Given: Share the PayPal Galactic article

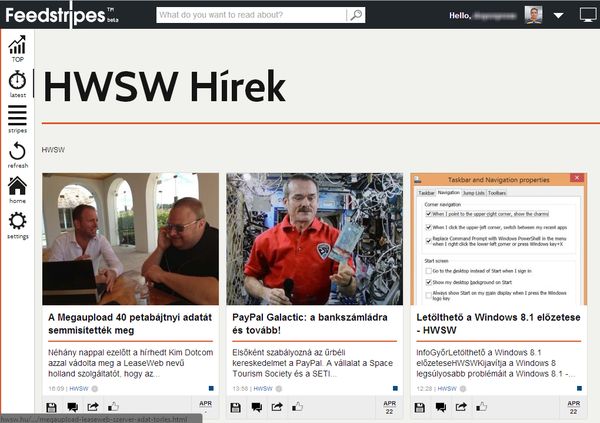Looking at the screenshot, I should (x=277, y=407).
